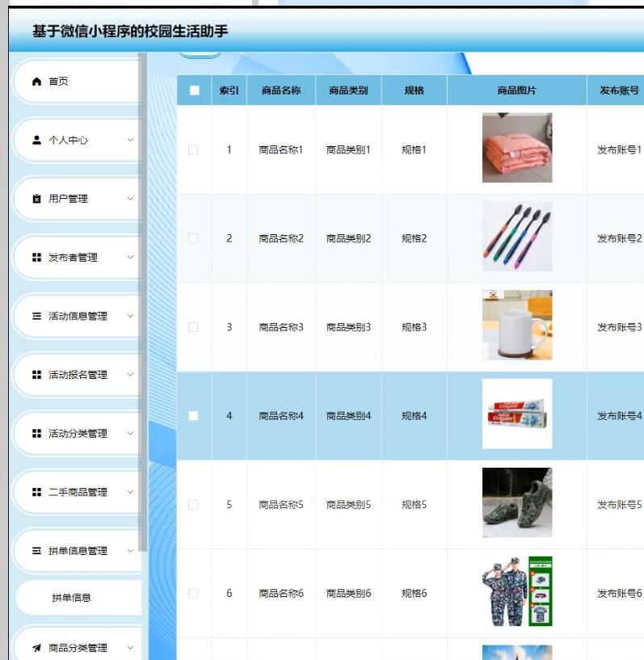
Task: Open the camouflage shoes product image
Action: pos(517,502)
